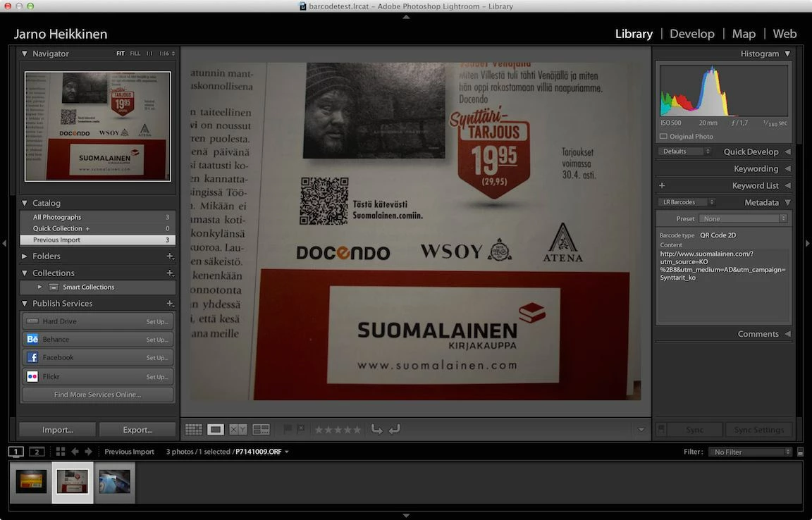Add keyword with Keyword List plus

click(662, 185)
